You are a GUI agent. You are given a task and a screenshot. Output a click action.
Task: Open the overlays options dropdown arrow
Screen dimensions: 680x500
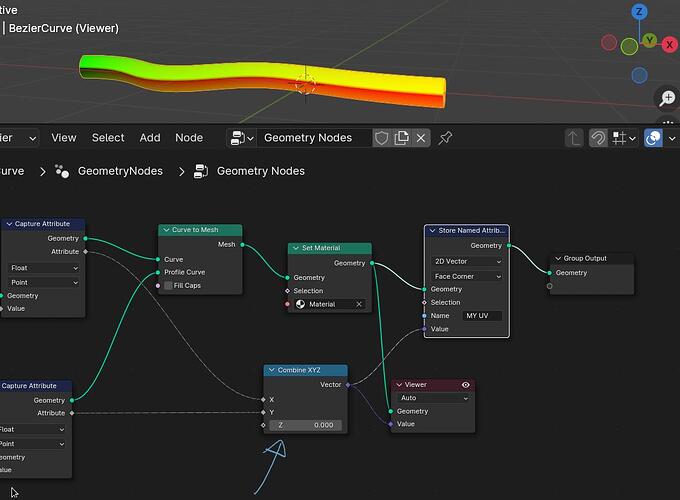(672, 138)
